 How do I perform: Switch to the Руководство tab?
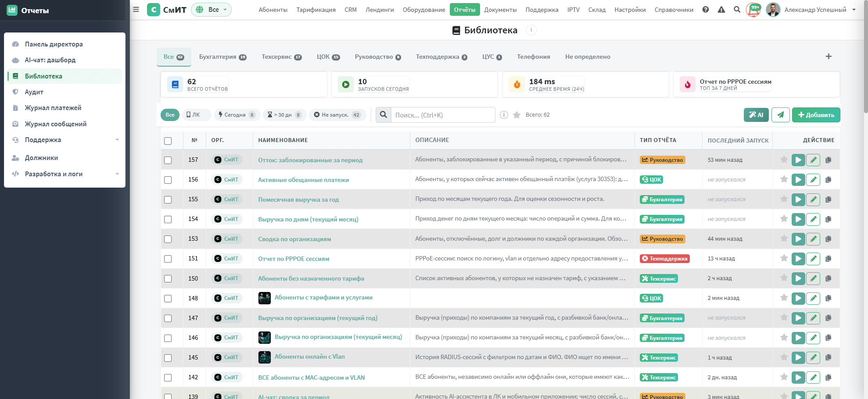(378, 57)
